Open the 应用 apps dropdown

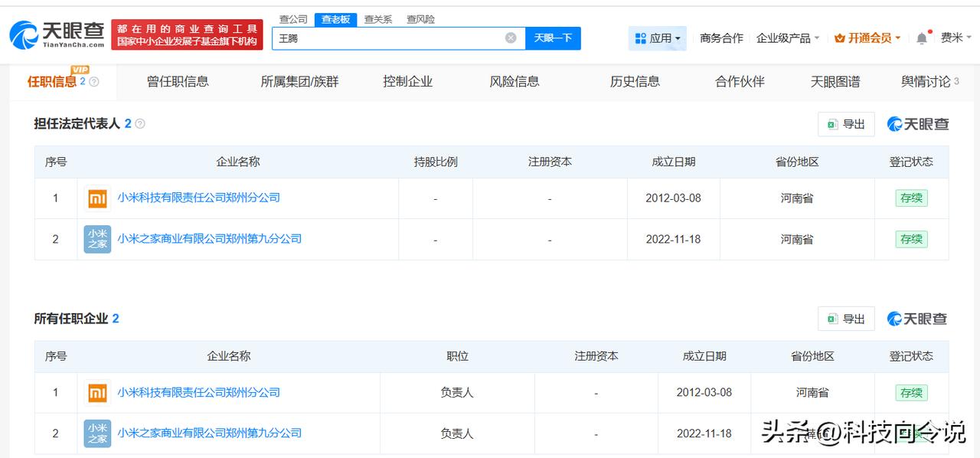click(x=658, y=38)
